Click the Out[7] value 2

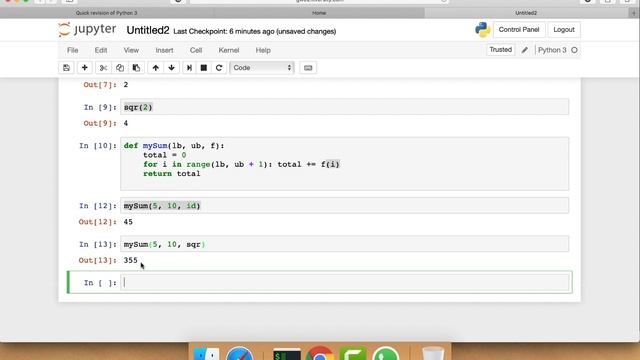126,85
